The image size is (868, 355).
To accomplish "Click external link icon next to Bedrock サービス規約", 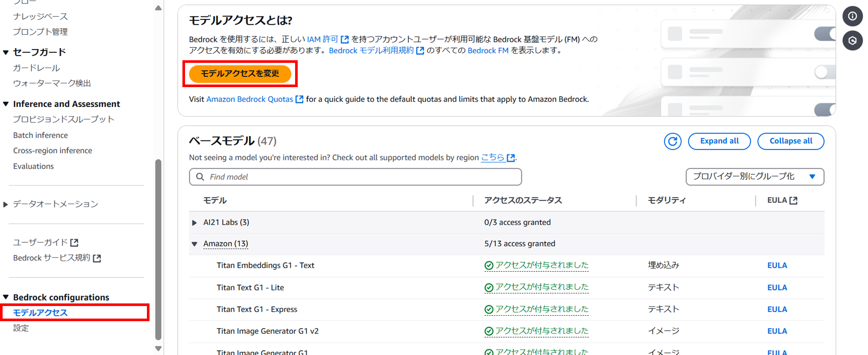I will (x=97, y=258).
